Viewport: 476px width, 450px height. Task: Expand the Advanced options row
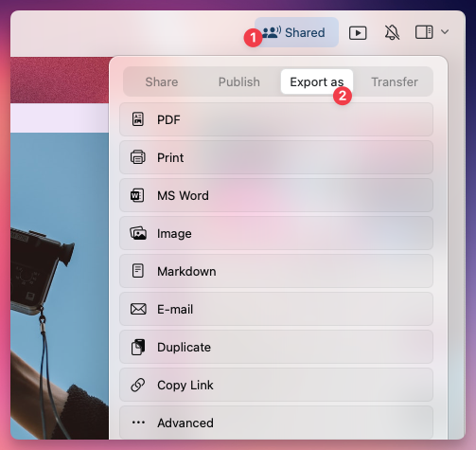click(276, 423)
